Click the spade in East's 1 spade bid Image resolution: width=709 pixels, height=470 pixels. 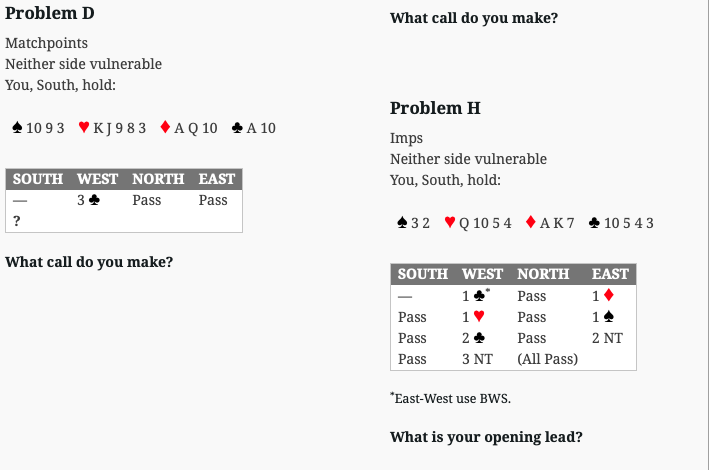609,317
